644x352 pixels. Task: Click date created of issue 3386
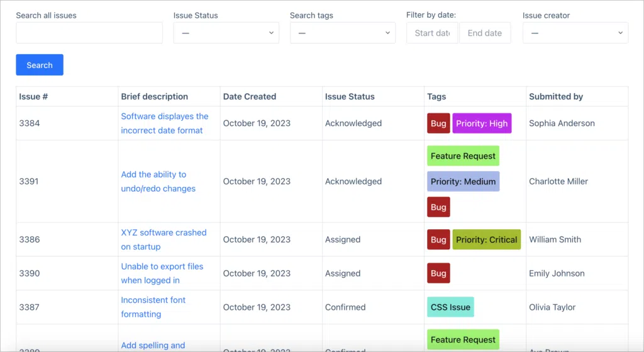point(257,239)
